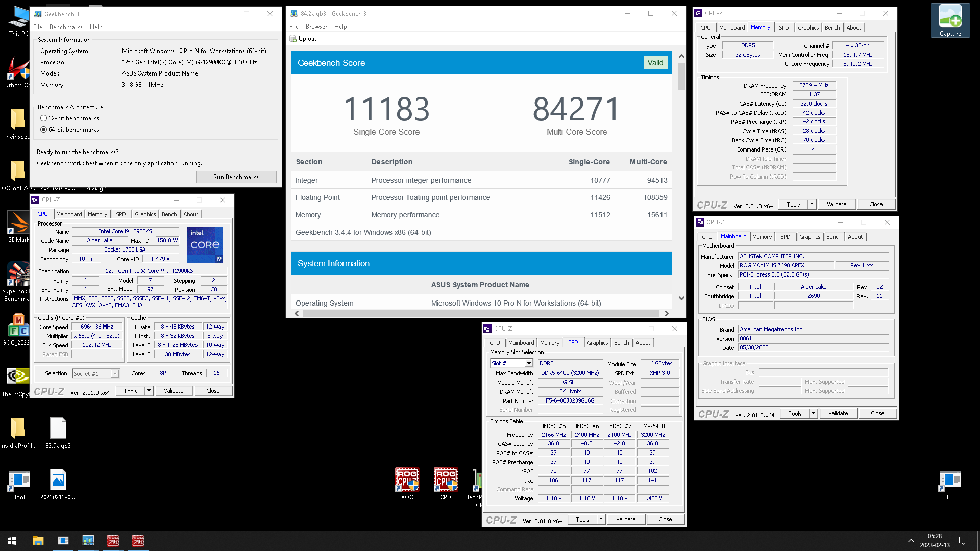Open the Slot #1 memory slot dropdown
The image size is (980, 551).
[x=529, y=363]
